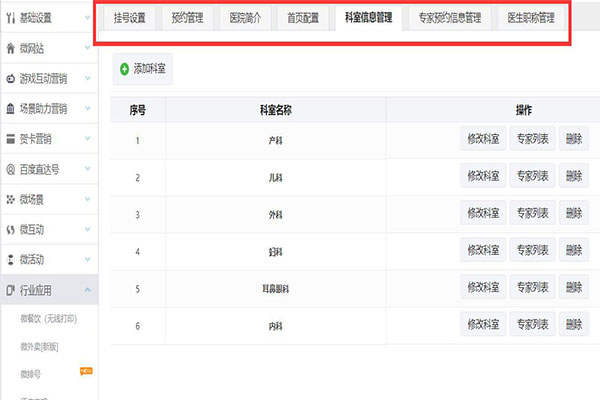Delete the 内科 department row
The width and height of the screenshot is (600, 400).
click(x=574, y=324)
